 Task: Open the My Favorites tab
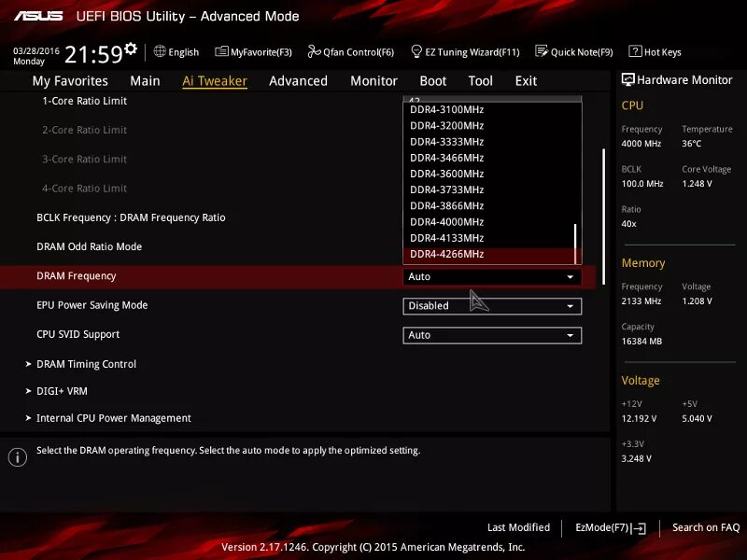[x=70, y=81]
